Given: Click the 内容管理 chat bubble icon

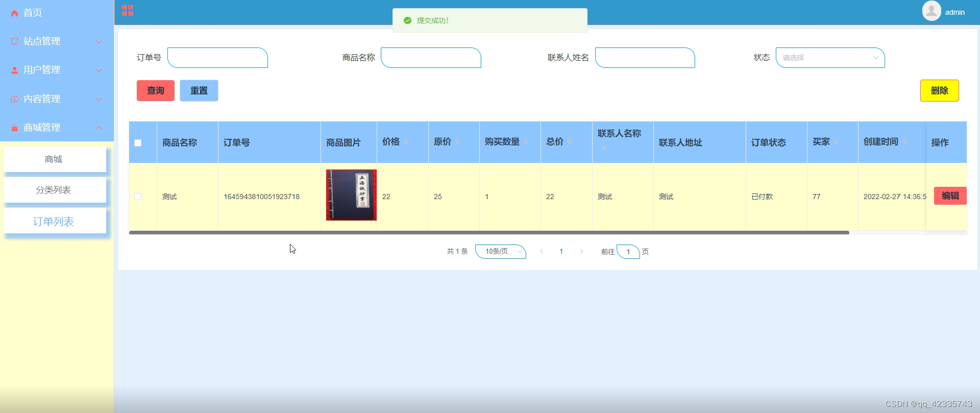Looking at the screenshot, I should click(14, 100).
